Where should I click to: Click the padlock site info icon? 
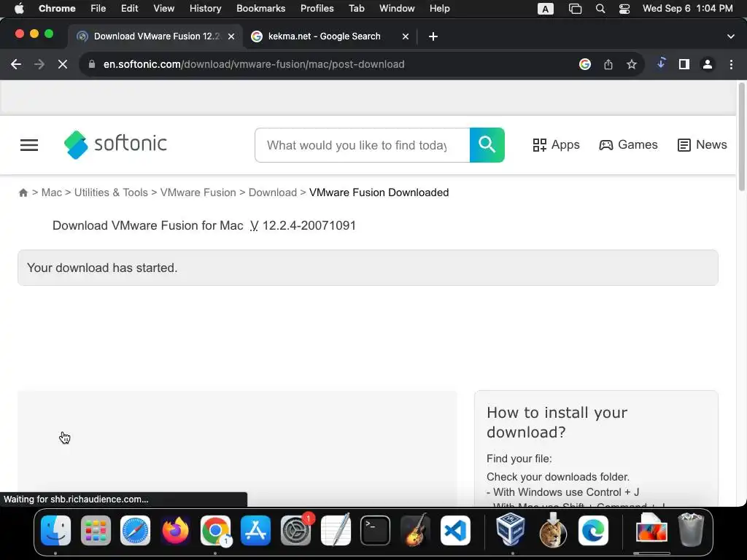(x=91, y=64)
